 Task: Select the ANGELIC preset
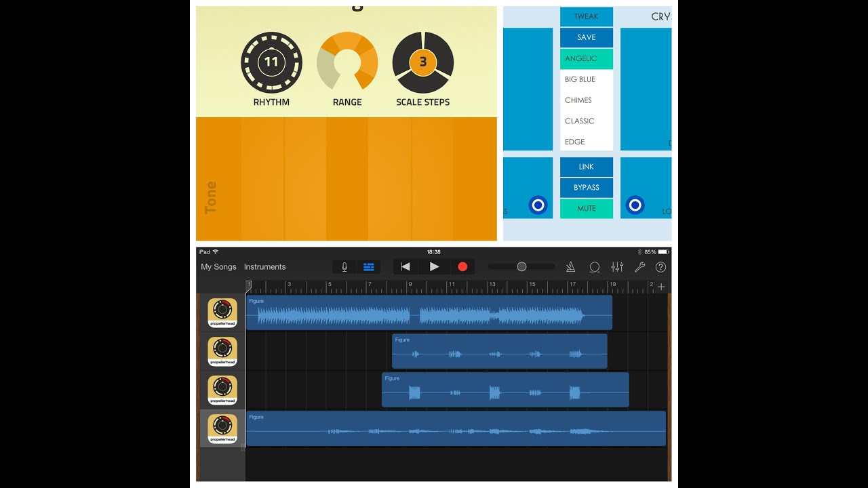[587, 58]
